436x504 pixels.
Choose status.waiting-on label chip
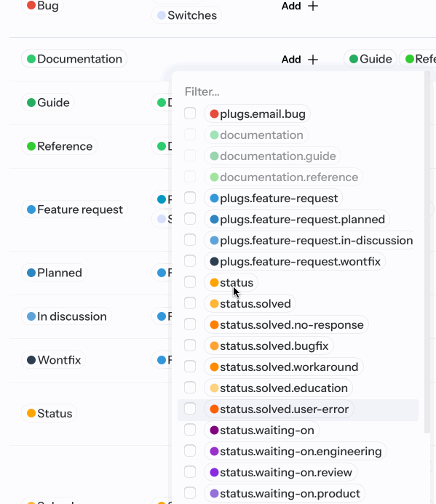pos(261,430)
